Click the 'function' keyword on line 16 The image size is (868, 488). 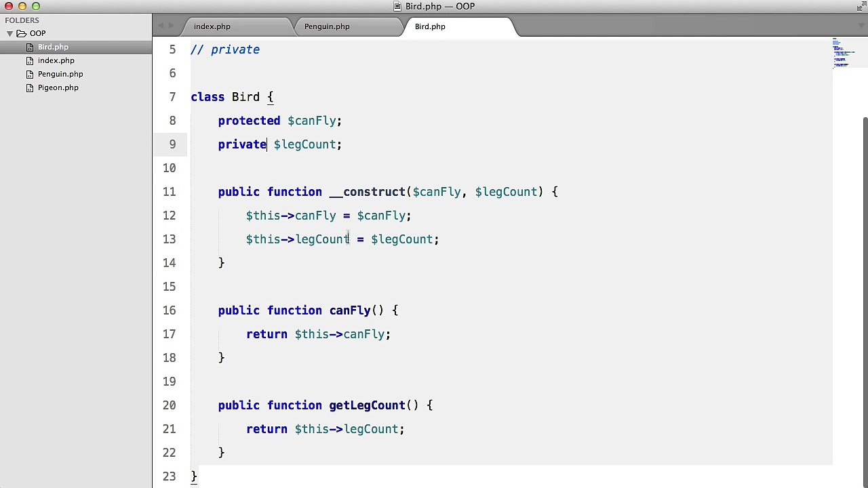click(294, 310)
